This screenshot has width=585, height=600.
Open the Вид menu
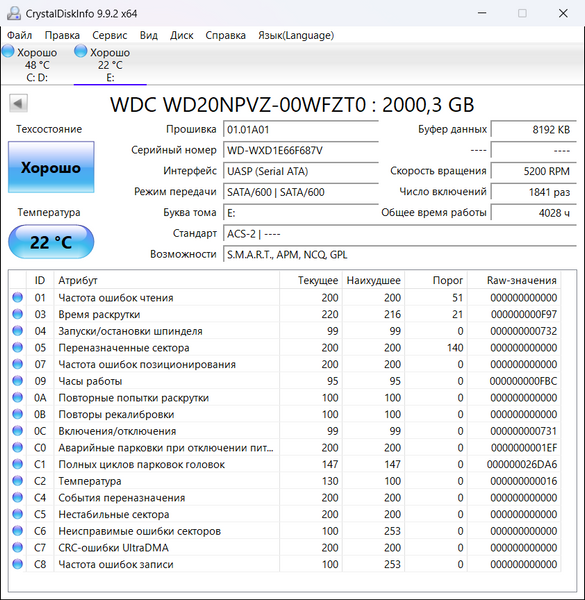click(148, 35)
